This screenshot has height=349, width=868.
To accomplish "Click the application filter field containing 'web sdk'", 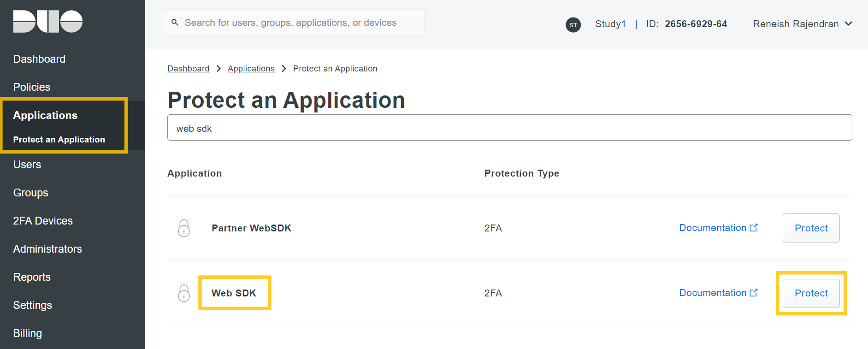I will 509,128.
